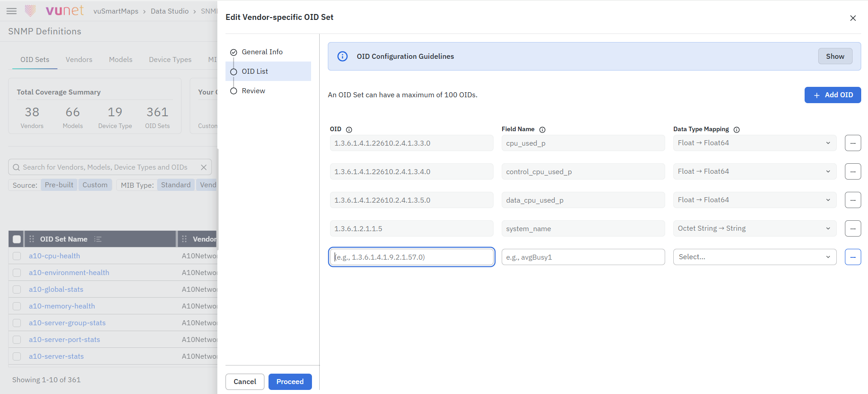Viewport: 868px width, 394px height.
Task: Check the a10-cpu-health row checkbox
Action: [x=17, y=256]
